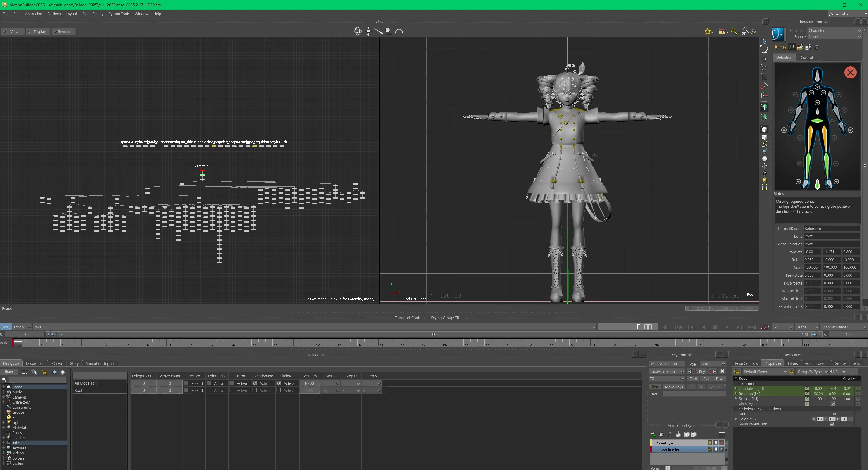
Task: Toggle the loop playback icon
Action: tap(764, 327)
